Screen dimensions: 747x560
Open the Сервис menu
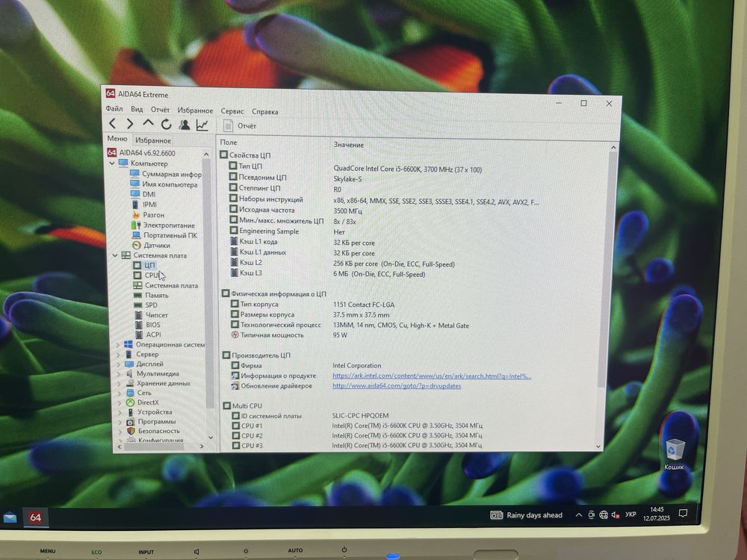[x=232, y=111]
